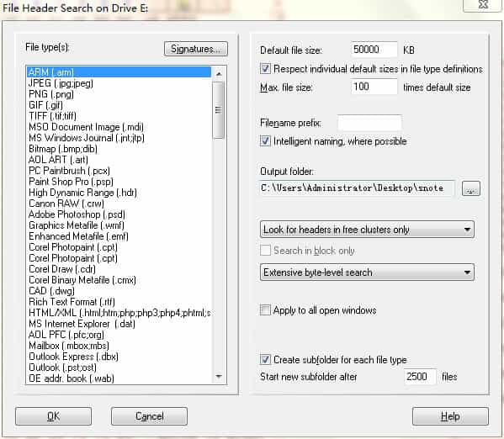
Task: Toggle Create subfolder for each file type
Action: (265, 359)
